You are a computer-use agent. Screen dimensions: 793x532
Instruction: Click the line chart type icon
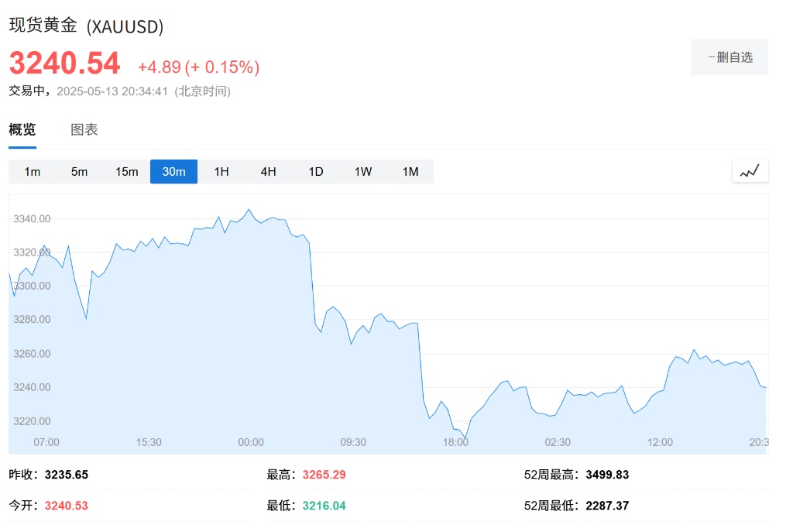(750, 171)
